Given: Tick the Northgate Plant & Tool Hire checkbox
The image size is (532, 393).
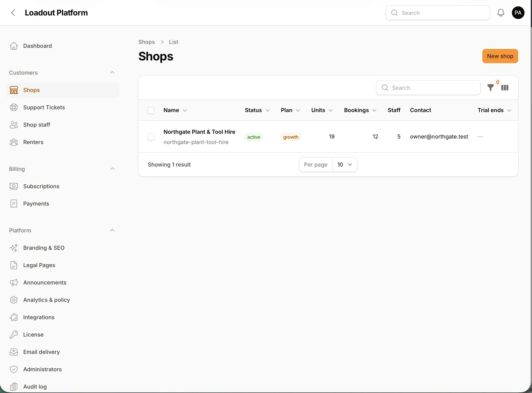Looking at the screenshot, I should pyautogui.click(x=151, y=137).
